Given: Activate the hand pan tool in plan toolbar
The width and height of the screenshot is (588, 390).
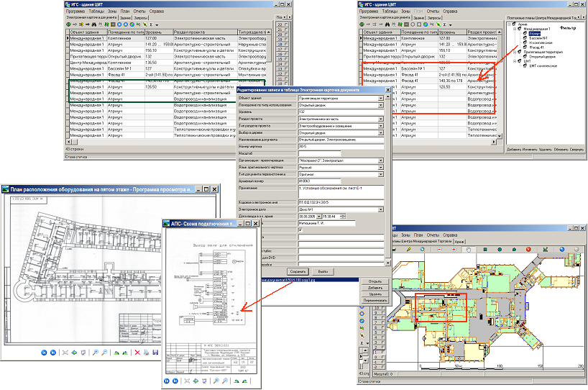Looking at the screenshot, I should 468,249.
